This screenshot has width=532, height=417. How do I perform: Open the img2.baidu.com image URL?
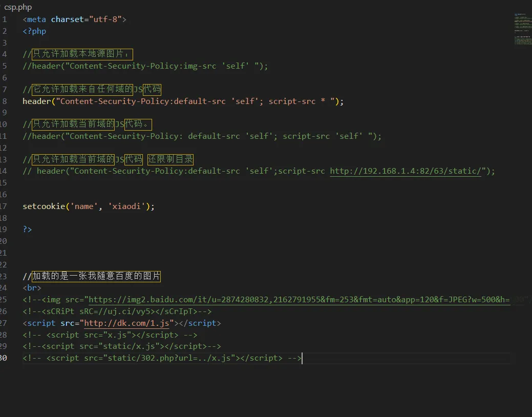[299, 300]
